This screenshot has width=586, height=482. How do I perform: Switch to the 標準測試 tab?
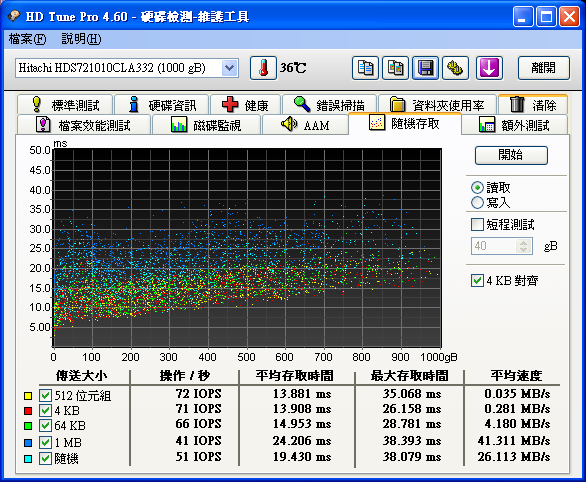(65, 105)
